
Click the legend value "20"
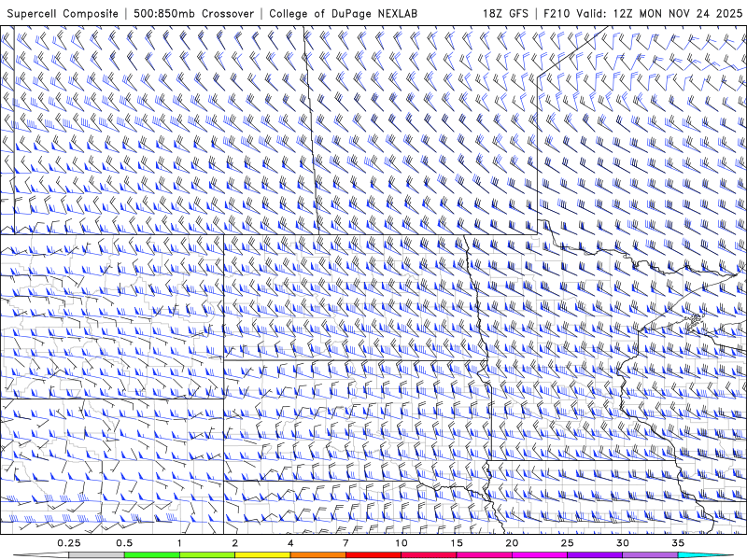click(512, 543)
